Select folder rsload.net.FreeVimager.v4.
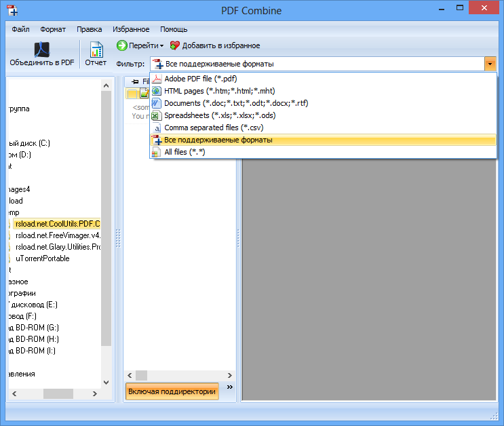Viewport: 504px width, 426px height. coord(58,235)
